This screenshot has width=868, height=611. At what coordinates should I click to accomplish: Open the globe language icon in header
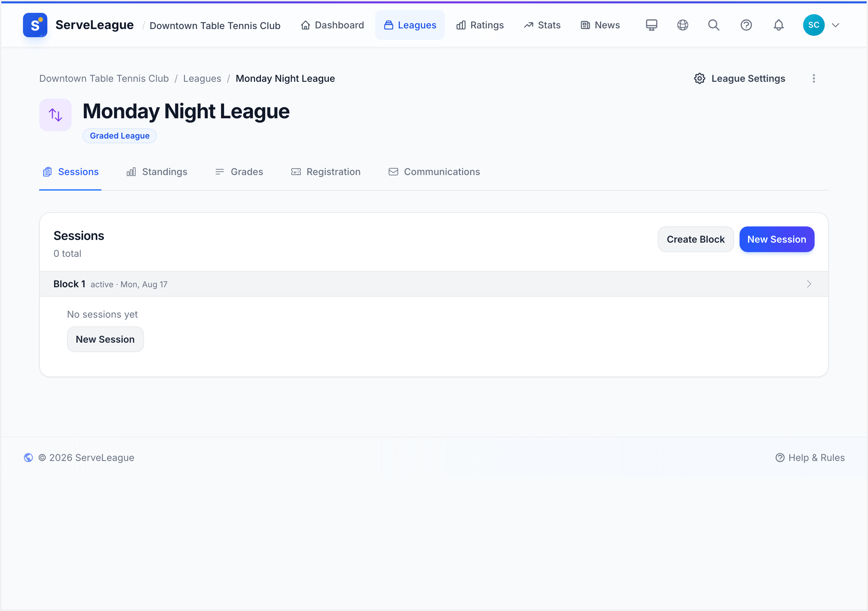[x=682, y=25]
